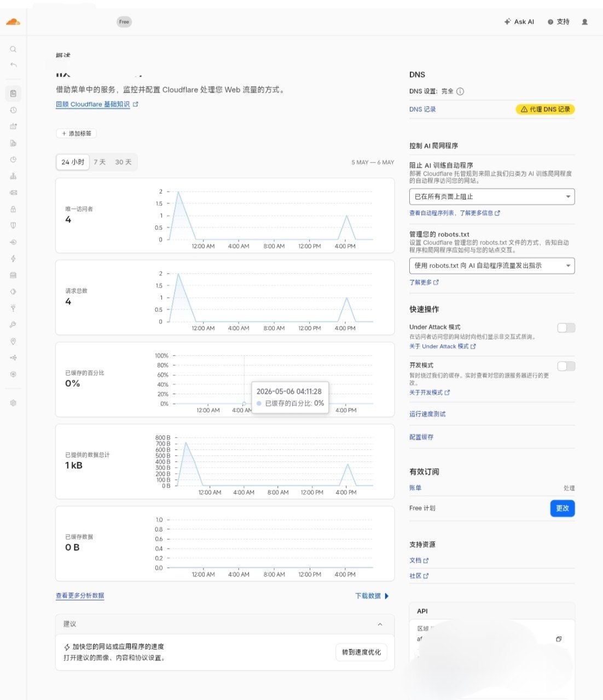The image size is (603, 700).
Task: Open the wrench sidebar icon
Action: [13, 324]
